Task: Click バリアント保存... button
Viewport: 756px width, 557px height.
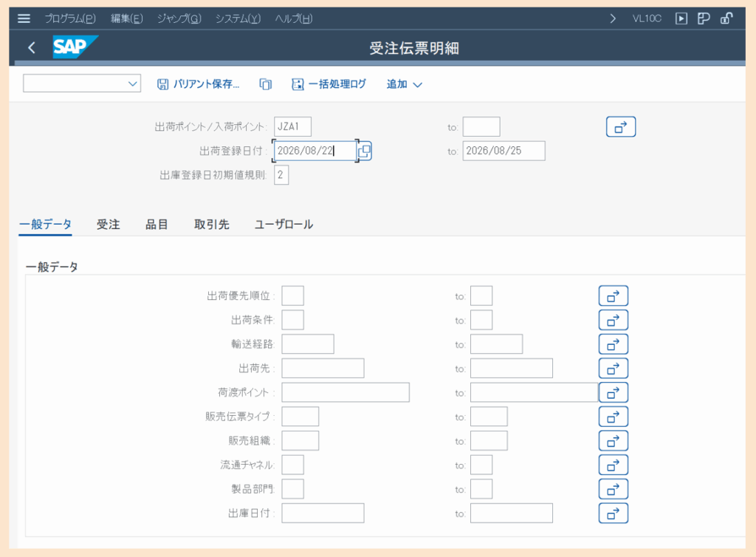Action: click(198, 84)
